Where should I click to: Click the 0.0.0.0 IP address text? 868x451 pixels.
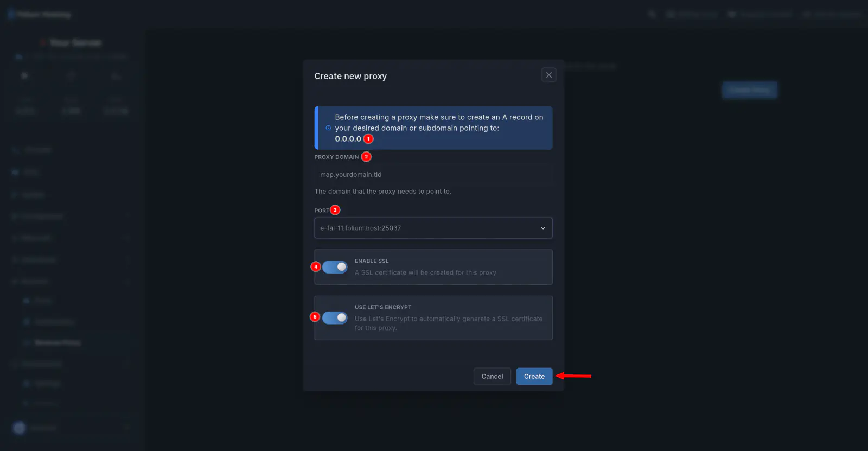pos(348,139)
